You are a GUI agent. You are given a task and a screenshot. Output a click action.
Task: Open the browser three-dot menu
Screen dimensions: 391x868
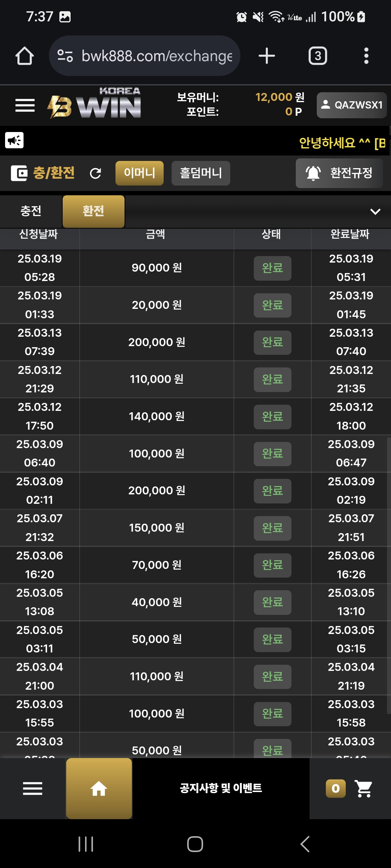tap(366, 56)
